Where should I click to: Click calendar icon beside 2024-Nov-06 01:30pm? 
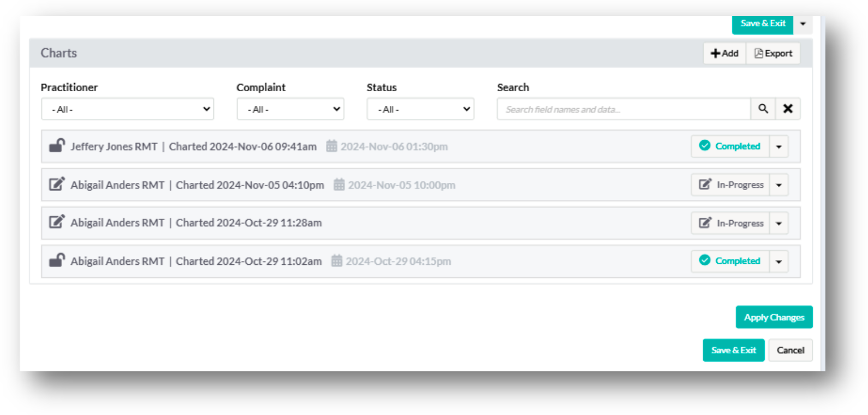[331, 146]
